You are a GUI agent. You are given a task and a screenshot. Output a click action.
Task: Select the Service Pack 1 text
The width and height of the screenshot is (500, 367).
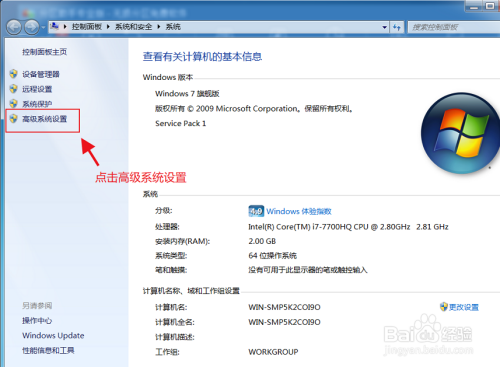pyautogui.click(x=180, y=124)
